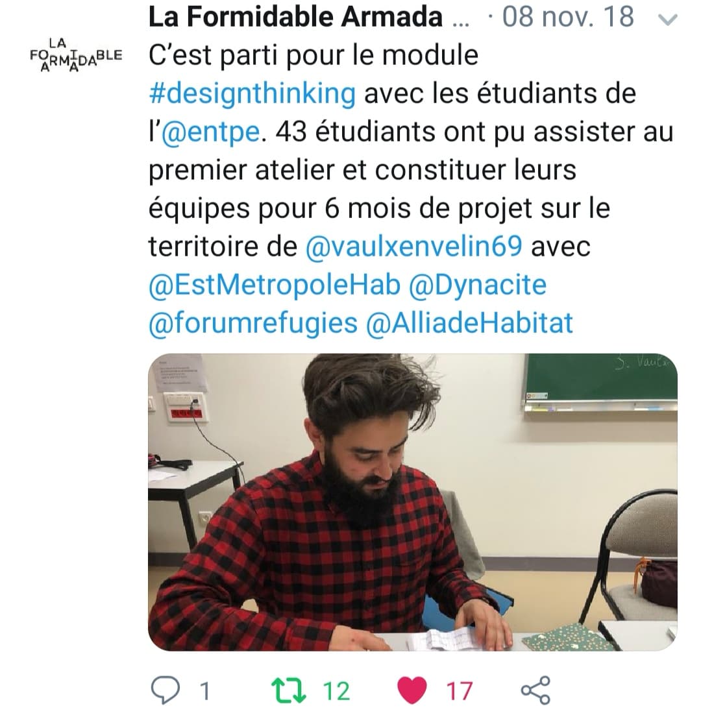Open the @entpe mention
The width and height of the screenshot is (701, 728).
click(x=210, y=132)
